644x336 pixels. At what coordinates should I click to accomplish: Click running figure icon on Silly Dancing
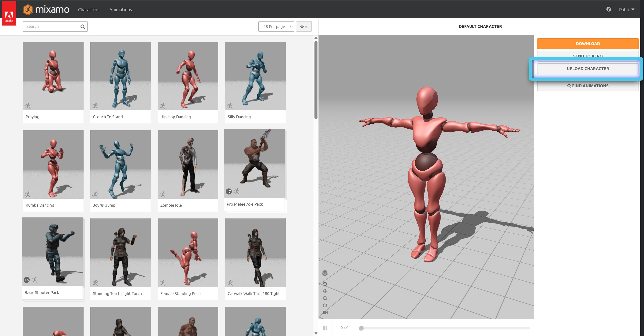click(x=230, y=106)
